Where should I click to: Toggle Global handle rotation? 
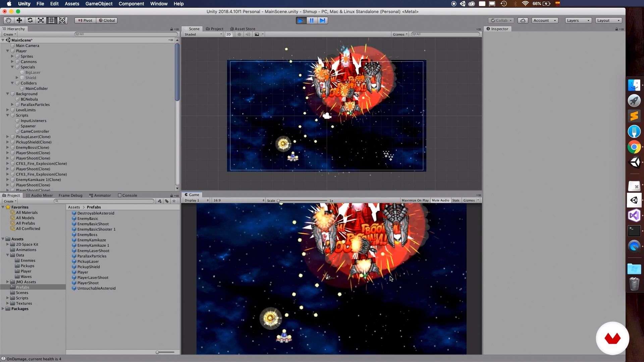point(107,20)
